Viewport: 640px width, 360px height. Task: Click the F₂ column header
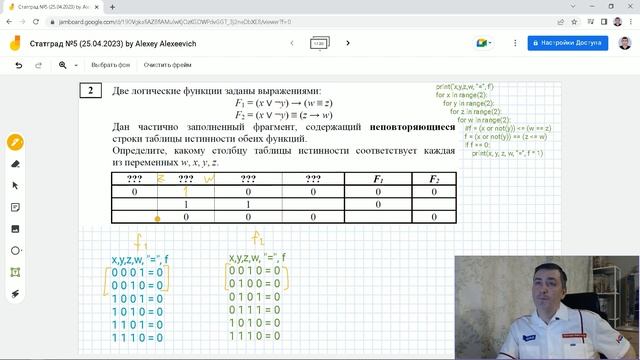tap(434, 179)
